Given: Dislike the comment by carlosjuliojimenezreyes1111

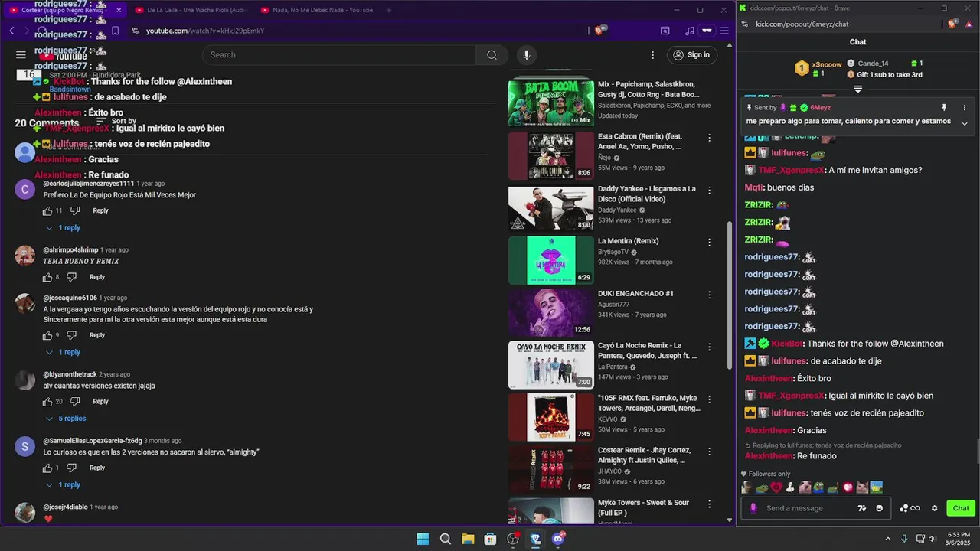Looking at the screenshot, I should coord(75,210).
